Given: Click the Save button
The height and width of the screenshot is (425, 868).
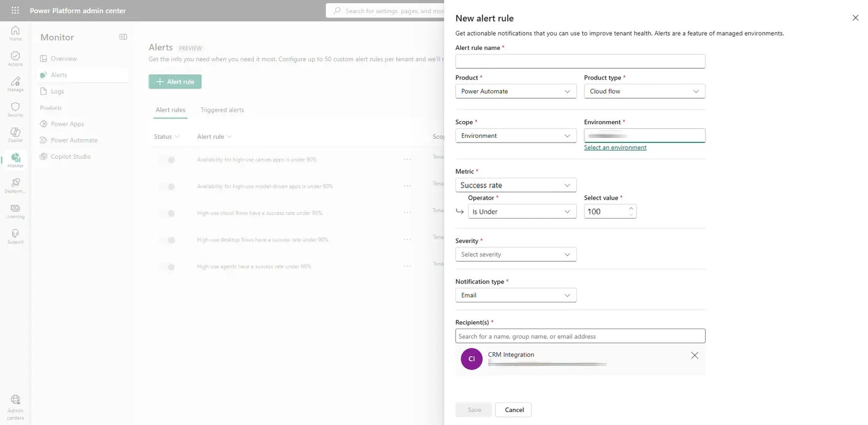Looking at the screenshot, I should click(x=474, y=410).
